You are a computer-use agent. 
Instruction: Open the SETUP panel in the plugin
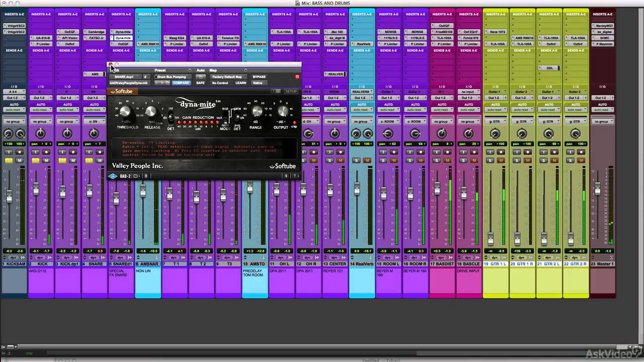point(291,92)
